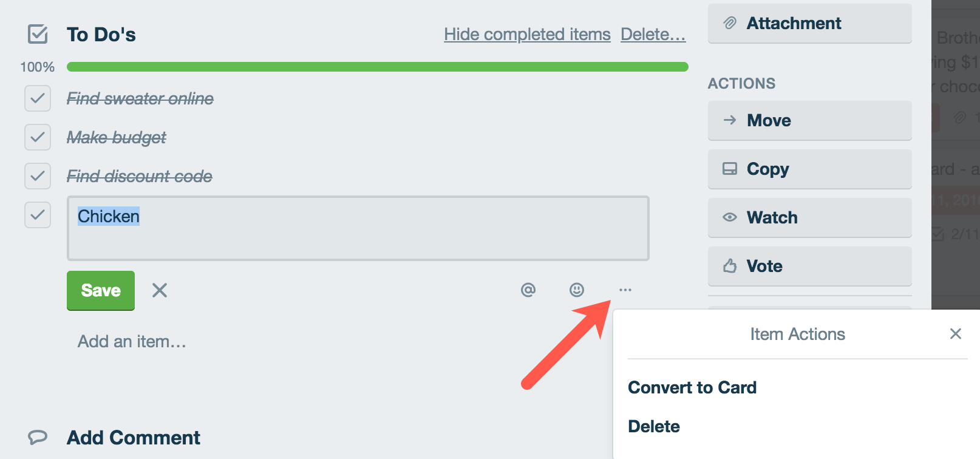
Task: Uncheck the Make budget item
Action: pos(37,137)
